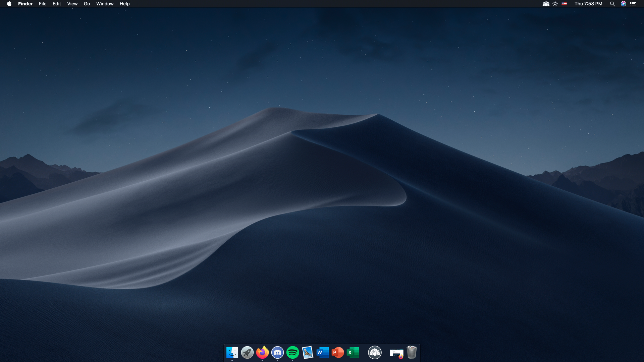
Task: Open Firefox from the dock
Action: [x=262, y=352]
